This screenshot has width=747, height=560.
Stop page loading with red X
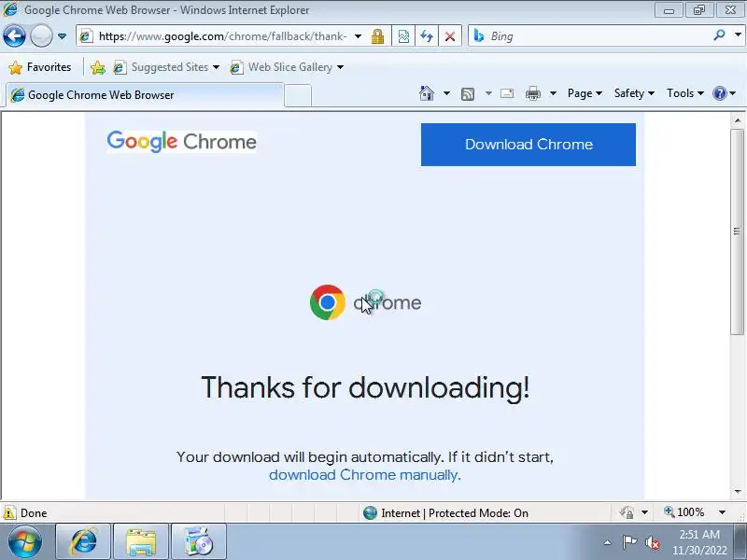(x=450, y=36)
